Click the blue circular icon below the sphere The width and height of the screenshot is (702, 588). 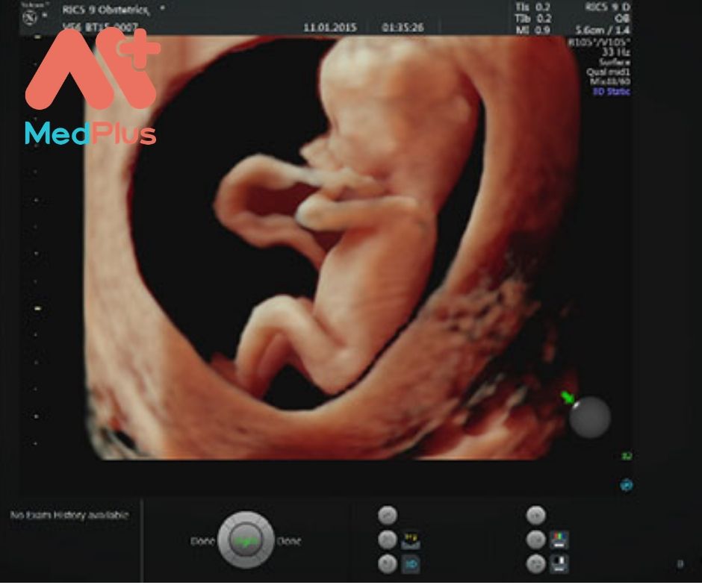(626, 485)
